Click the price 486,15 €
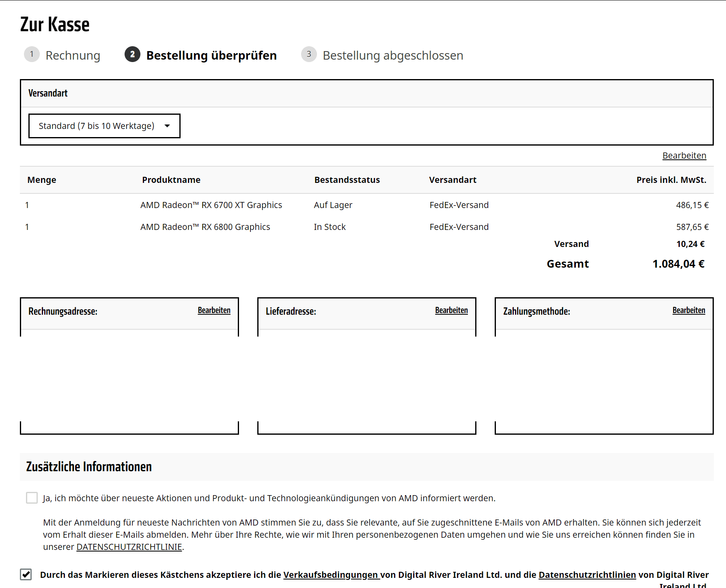Image resolution: width=726 pixels, height=588 pixels. tap(692, 205)
